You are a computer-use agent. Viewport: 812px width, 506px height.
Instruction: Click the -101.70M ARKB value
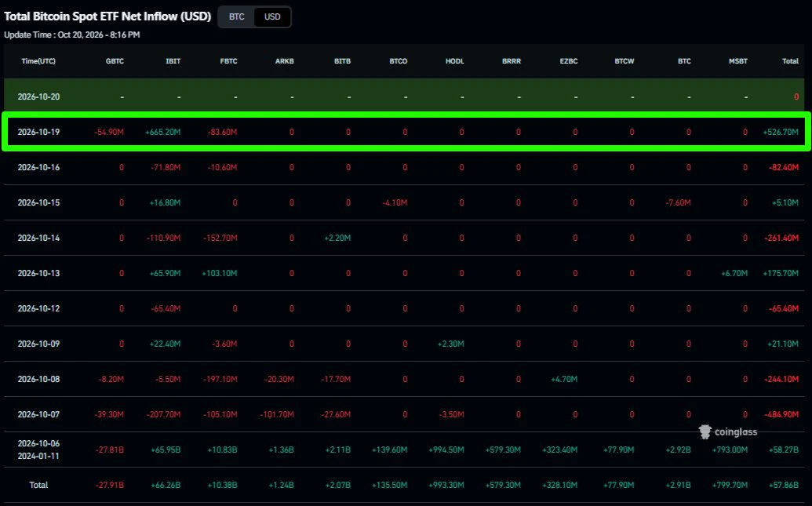tap(277, 413)
